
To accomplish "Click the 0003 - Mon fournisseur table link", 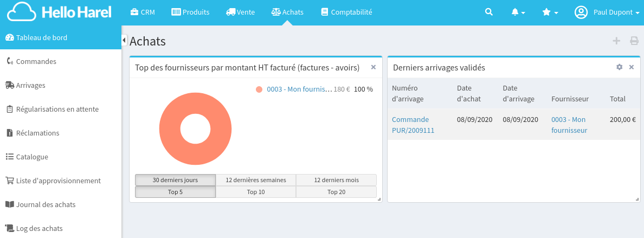I will [x=569, y=125].
